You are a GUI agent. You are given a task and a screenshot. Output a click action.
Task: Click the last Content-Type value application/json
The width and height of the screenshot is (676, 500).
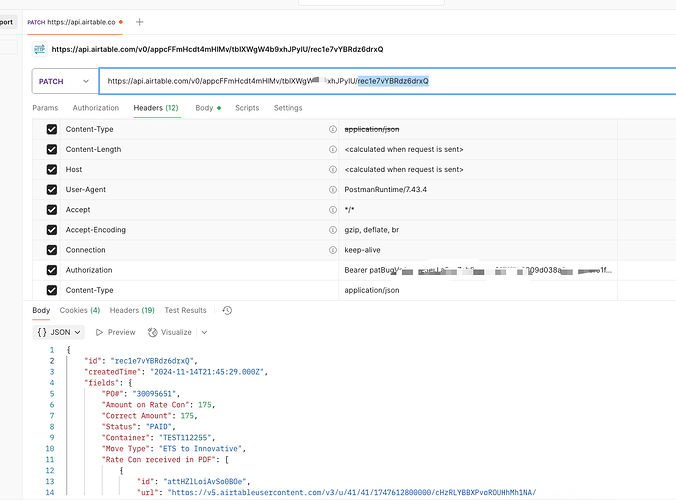point(372,290)
